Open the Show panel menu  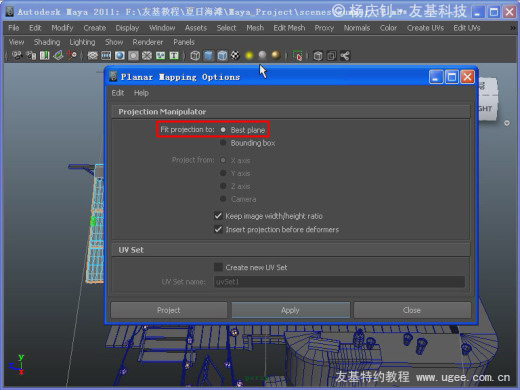(x=114, y=42)
